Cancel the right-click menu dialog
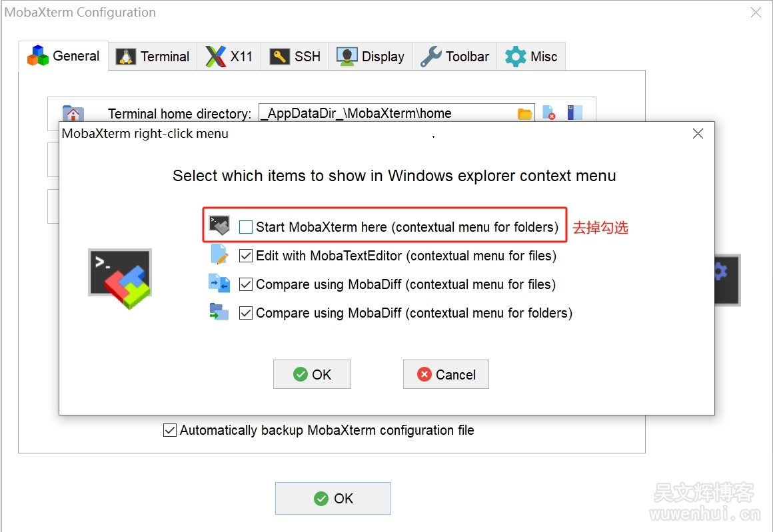The image size is (773, 532). [x=446, y=374]
